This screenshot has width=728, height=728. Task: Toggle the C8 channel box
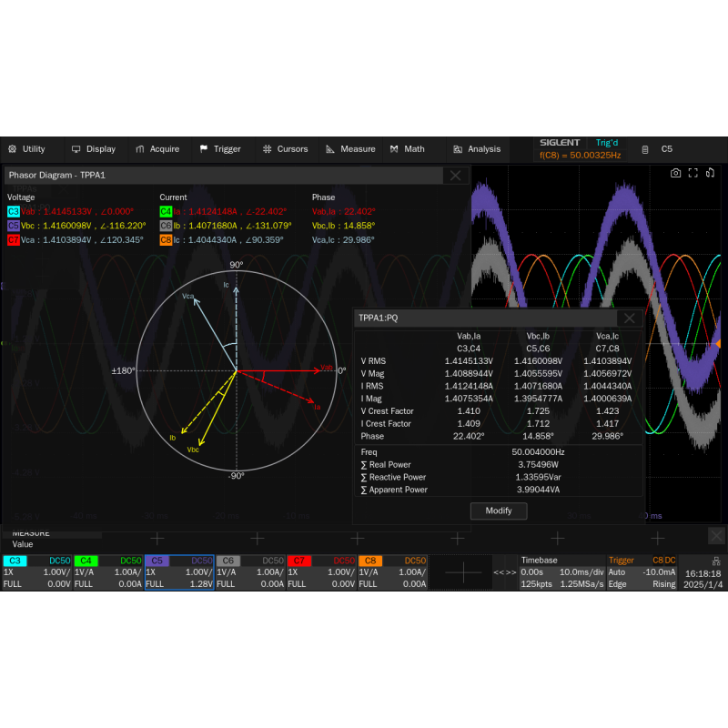pos(392,572)
